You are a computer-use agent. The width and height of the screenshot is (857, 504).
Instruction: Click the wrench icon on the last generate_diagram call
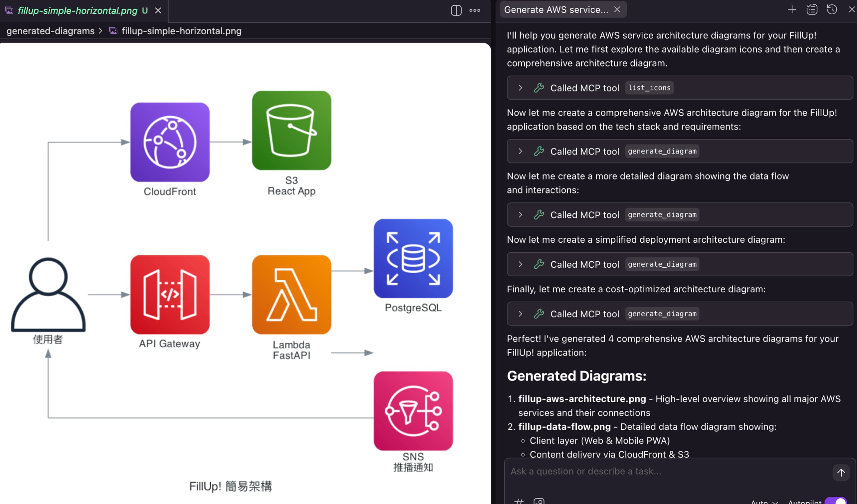pos(538,314)
